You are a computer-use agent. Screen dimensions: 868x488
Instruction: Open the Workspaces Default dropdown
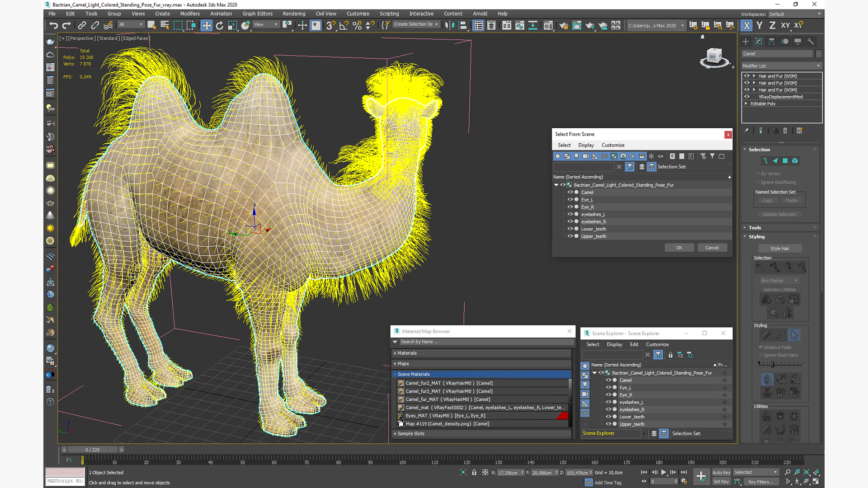[795, 14]
